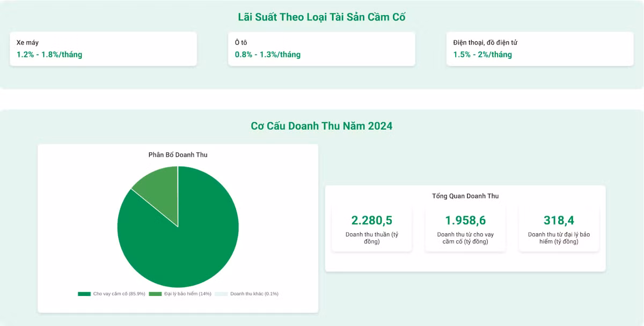Viewport: 644px width, 326px height.
Task: Click the 0.8% - 1.3%/tháng rate text
Action: click(268, 55)
